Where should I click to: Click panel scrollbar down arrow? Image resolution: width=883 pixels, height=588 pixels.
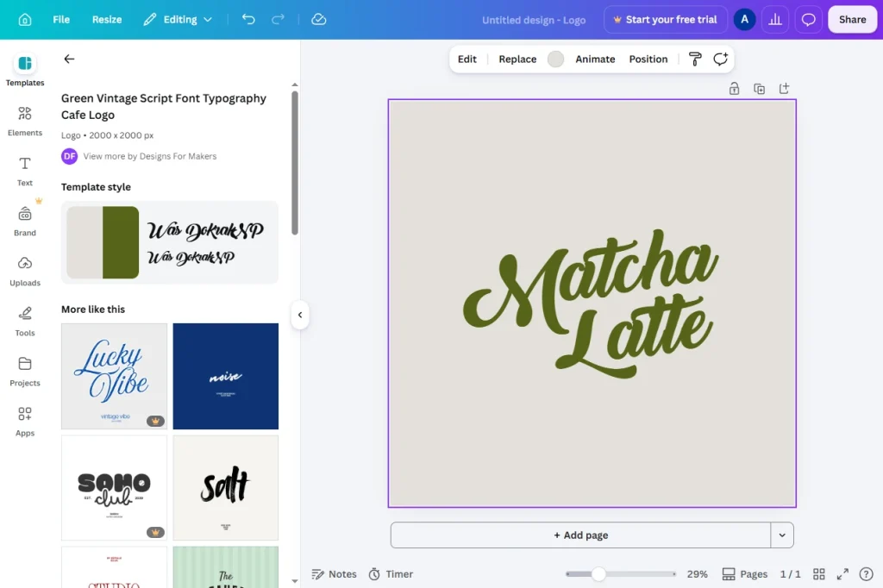(295, 581)
